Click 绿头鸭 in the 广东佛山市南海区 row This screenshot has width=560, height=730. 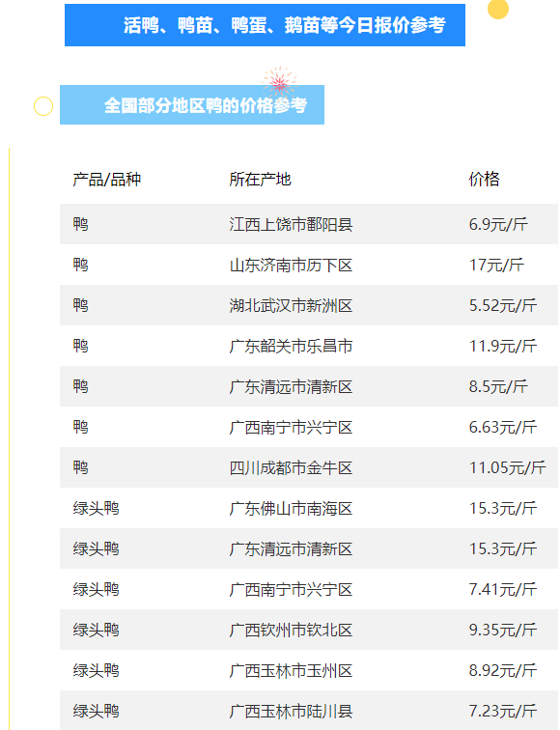pos(96,508)
